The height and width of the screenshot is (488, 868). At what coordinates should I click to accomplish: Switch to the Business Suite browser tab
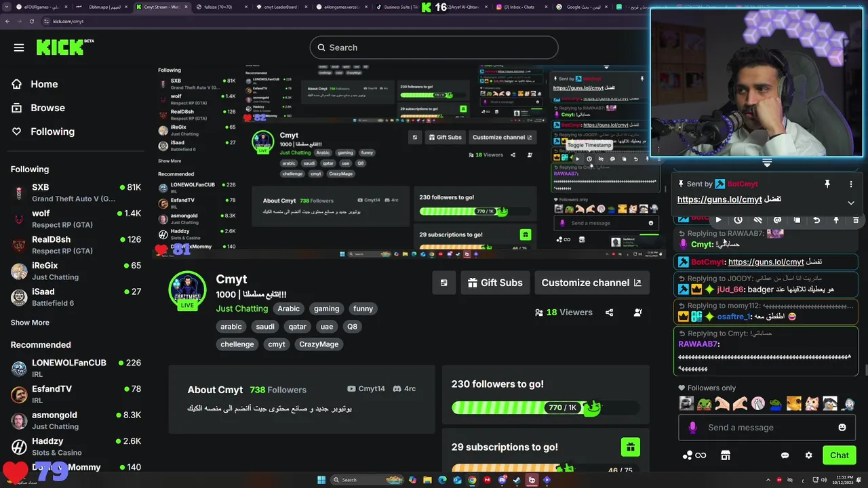397,7
